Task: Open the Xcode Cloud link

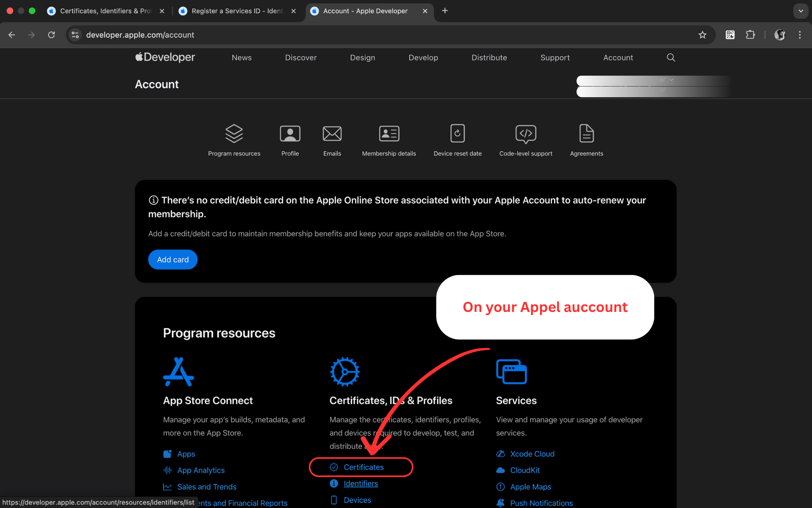Action: (532, 454)
